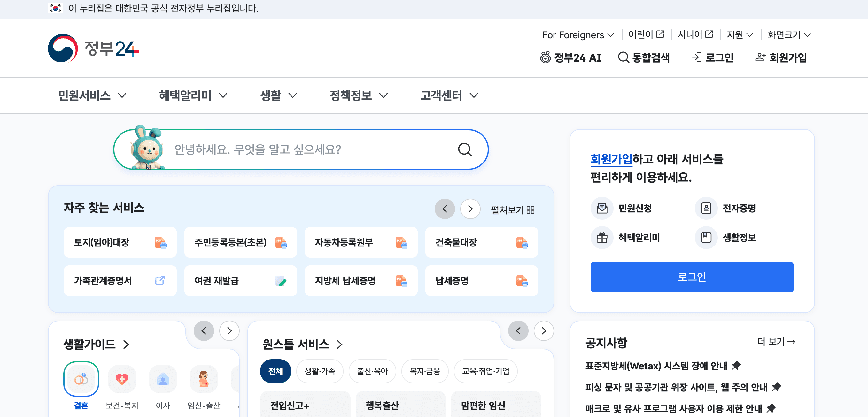
Task: Show previous 원스톱 서비스 items
Action: point(518,331)
